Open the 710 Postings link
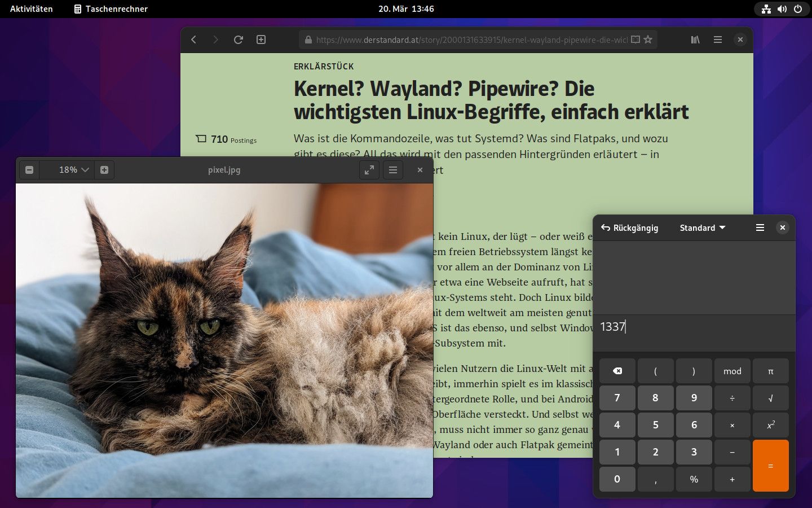This screenshot has height=508, width=812. tap(226, 139)
